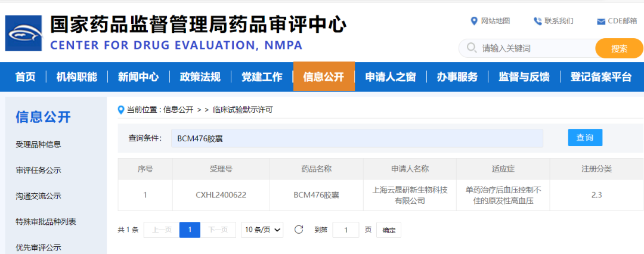
Task: Open the 10 条/页 page size dropdown
Action: tap(262, 230)
